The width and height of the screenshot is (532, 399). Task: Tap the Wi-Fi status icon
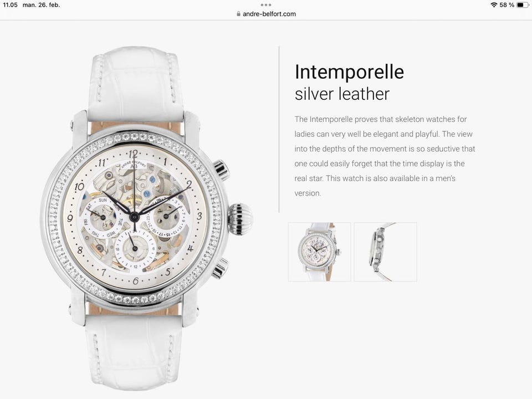(x=494, y=5)
